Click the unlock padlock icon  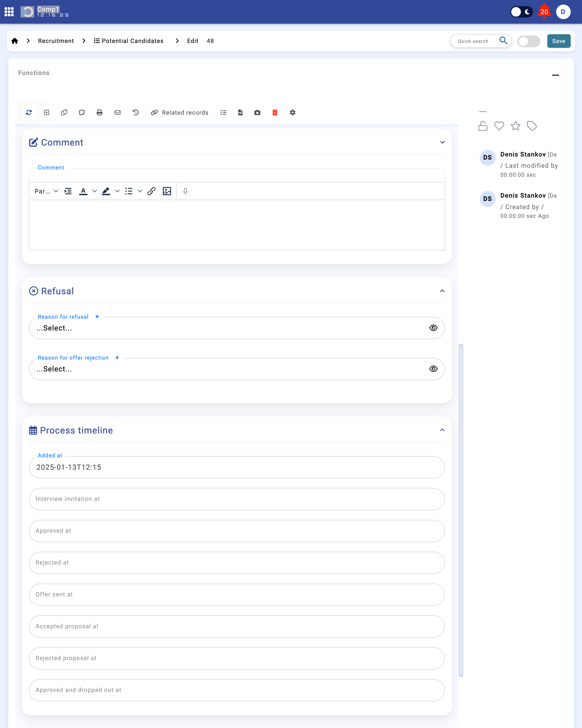(483, 126)
